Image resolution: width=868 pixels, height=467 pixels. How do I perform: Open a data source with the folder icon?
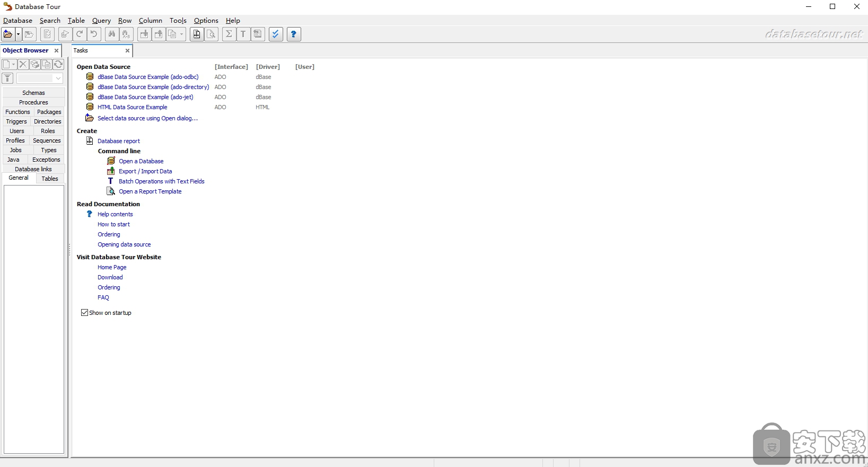(8, 34)
